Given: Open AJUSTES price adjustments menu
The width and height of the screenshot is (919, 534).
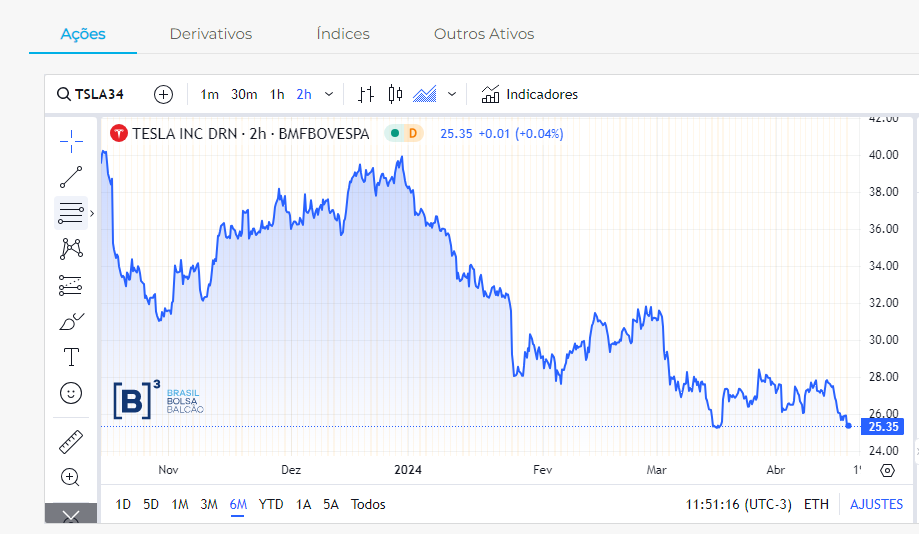Looking at the screenshot, I should (876, 505).
